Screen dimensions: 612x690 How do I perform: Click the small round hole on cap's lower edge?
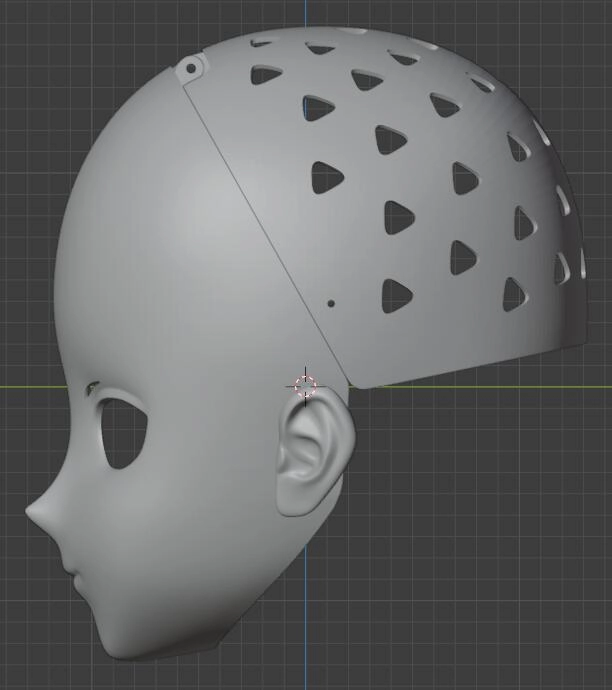[x=331, y=303]
